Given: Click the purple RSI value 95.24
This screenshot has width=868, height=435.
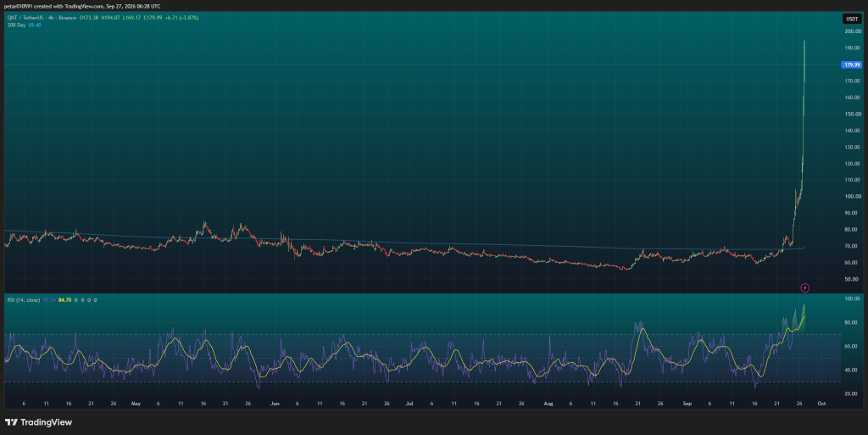Looking at the screenshot, I should 49,300.
